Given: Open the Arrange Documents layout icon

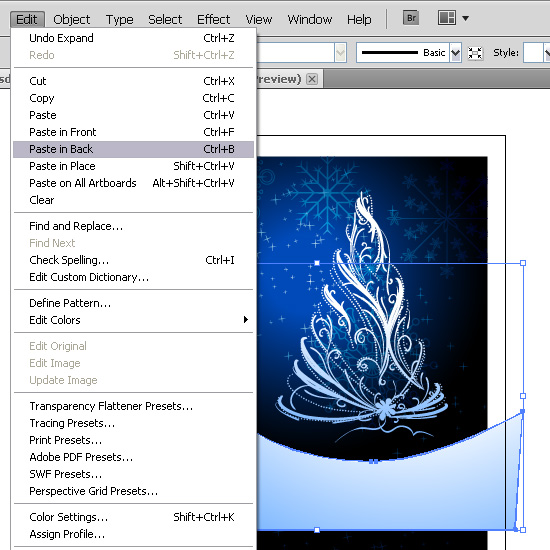Looking at the screenshot, I should (447, 18).
